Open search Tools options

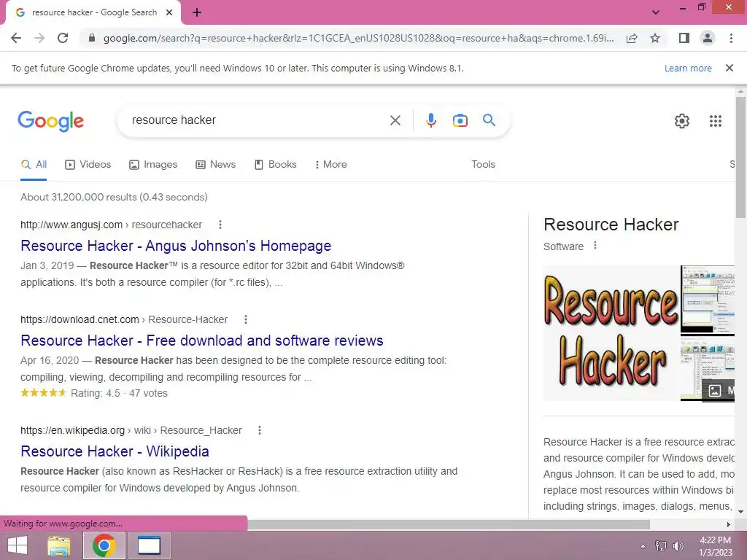coord(483,164)
